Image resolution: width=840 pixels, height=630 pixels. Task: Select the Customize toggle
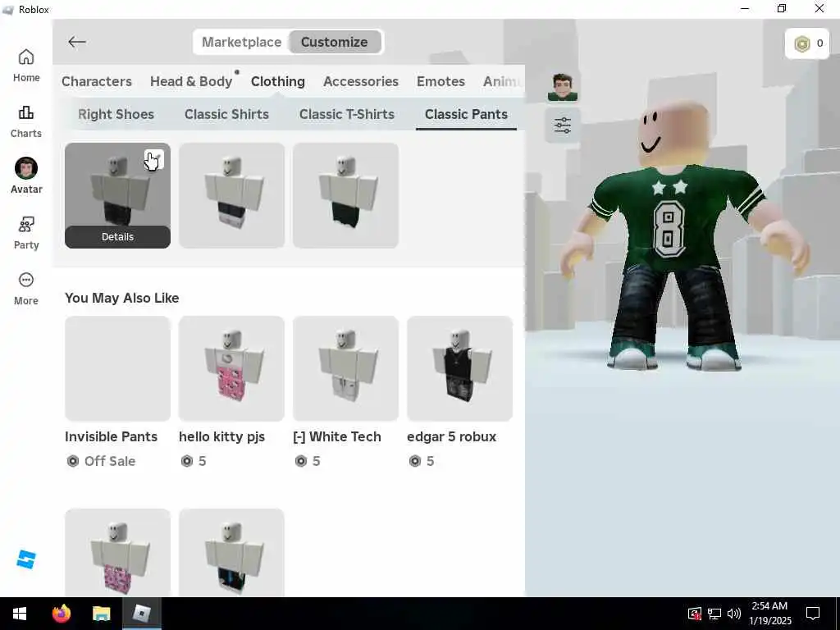pyautogui.click(x=335, y=42)
